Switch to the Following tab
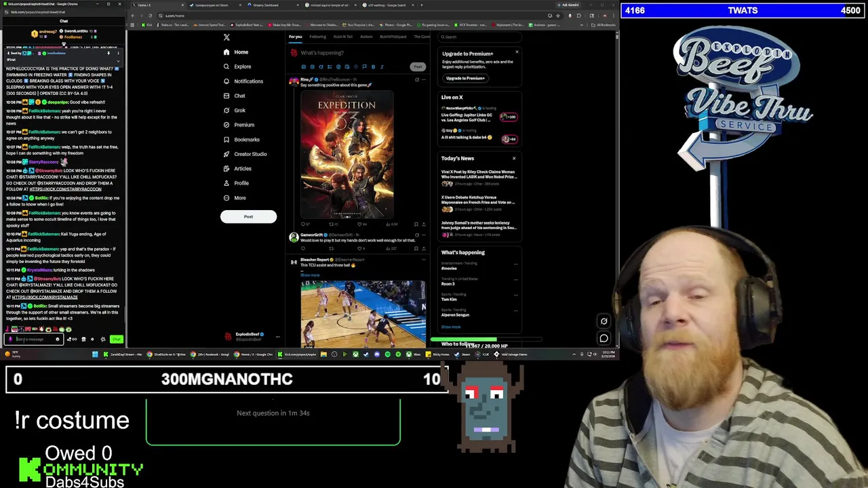 (x=317, y=37)
